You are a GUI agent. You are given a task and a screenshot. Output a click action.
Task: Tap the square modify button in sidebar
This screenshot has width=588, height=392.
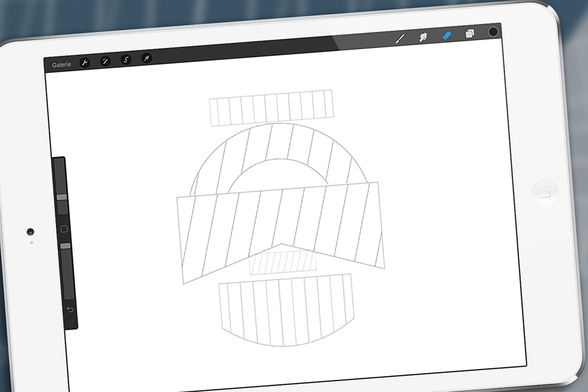coord(64,229)
